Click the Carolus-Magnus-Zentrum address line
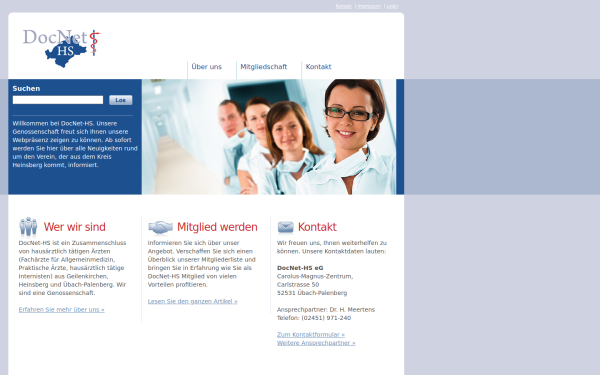This screenshot has height=375, width=600. [x=315, y=276]
